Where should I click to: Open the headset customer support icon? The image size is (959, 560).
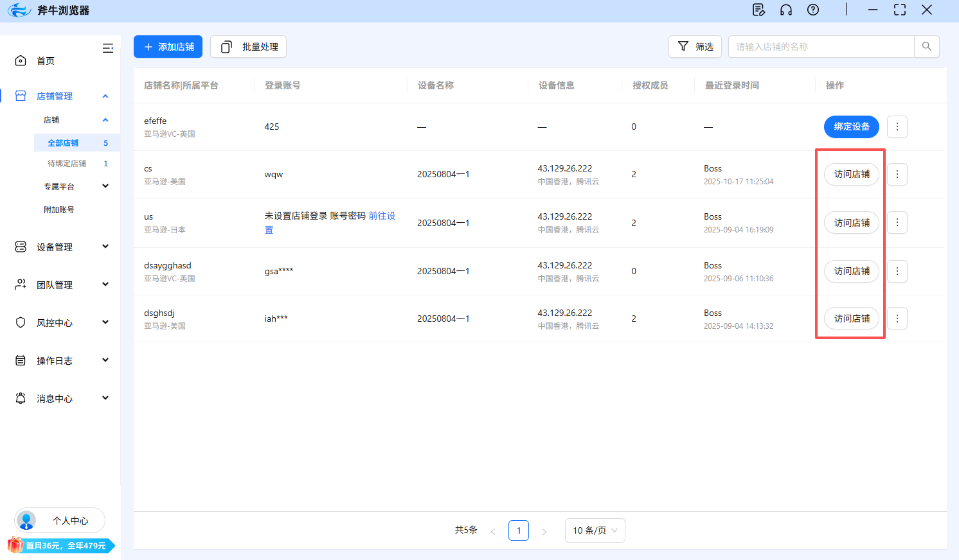[785, 10]
